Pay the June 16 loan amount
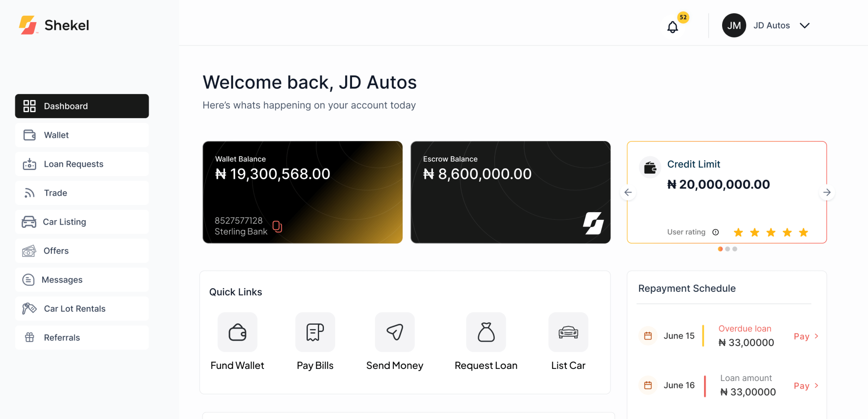The image size is (868, 419). tap(806, 386)
